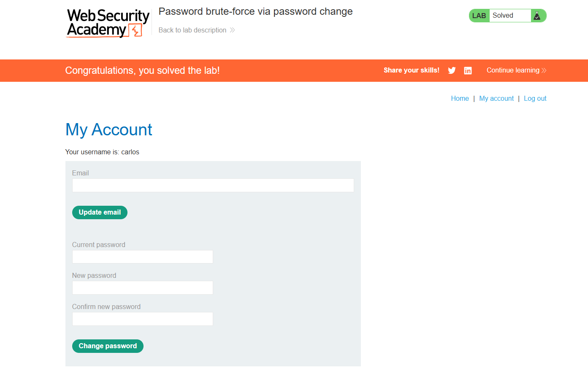
Task: Click the Continue learning double chevron
Action: click(544, 70)
